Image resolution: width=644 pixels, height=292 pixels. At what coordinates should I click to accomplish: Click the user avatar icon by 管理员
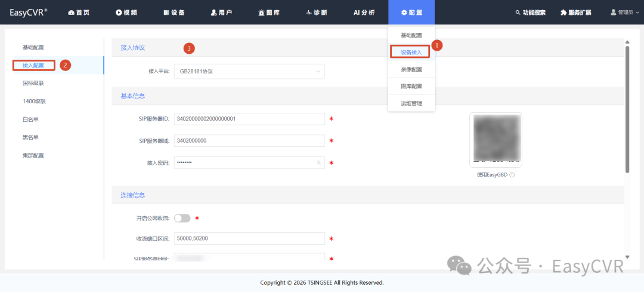tap(614, 13)
